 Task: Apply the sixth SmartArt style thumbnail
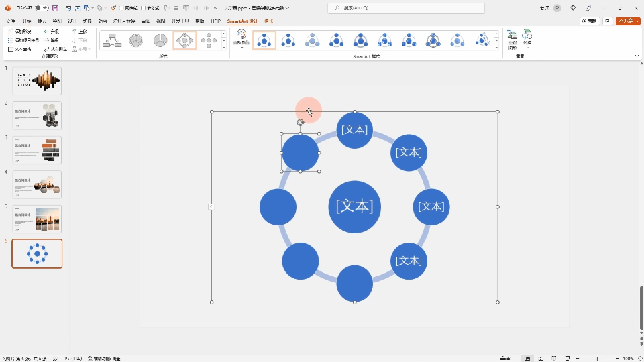click(x=385, y=40)
